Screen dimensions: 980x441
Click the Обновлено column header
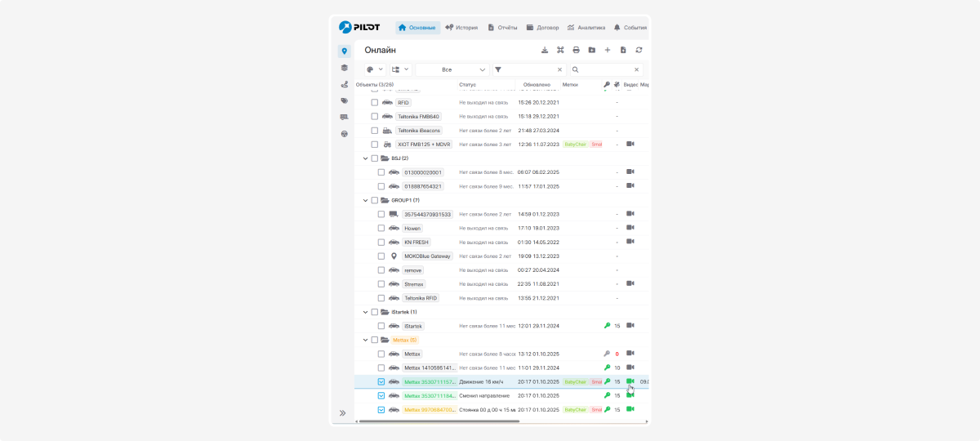pyautogui.click(x=537, y=84)
